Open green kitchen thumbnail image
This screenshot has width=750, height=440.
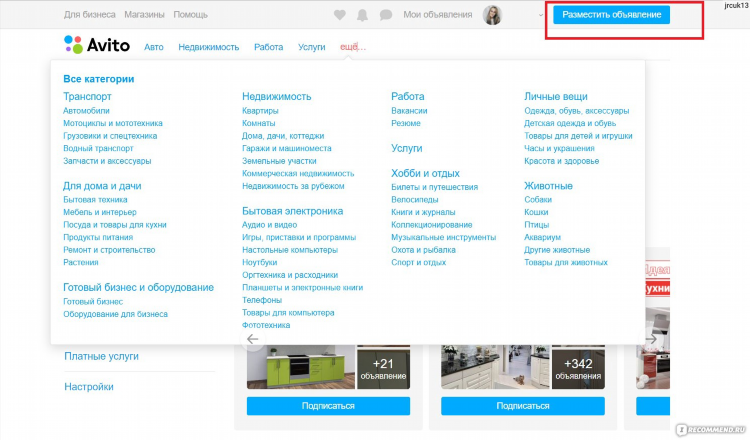pos(301,367)
